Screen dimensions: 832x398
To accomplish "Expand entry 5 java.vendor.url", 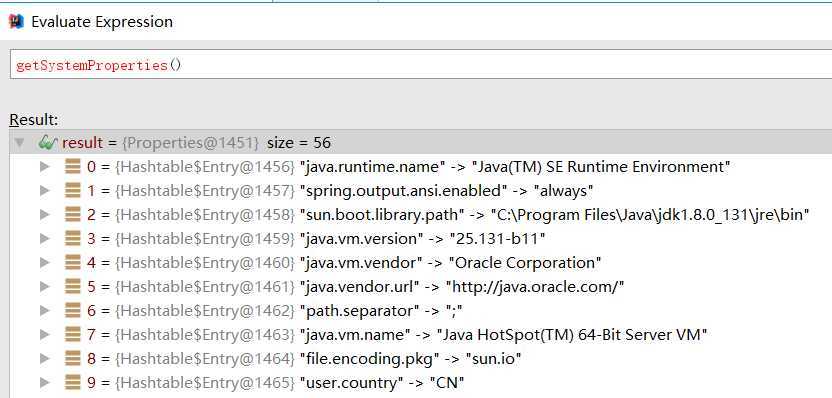I will (44, 287).
